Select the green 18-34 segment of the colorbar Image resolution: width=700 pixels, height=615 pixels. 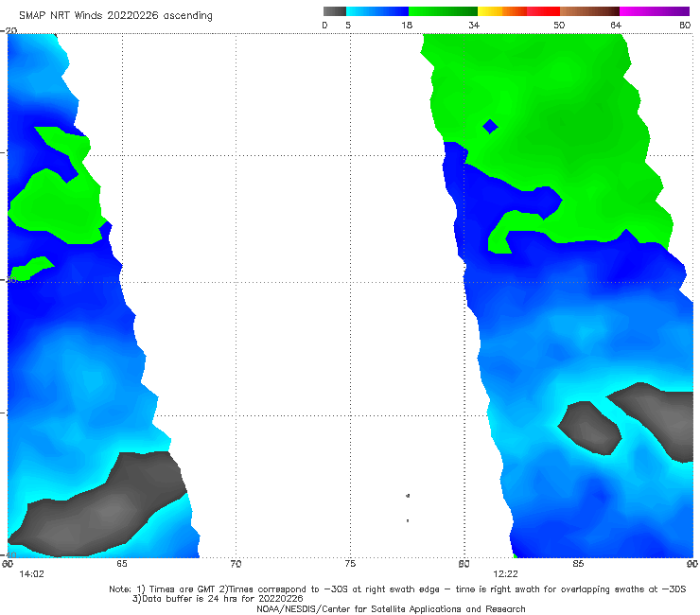click(x=443, y=11)
